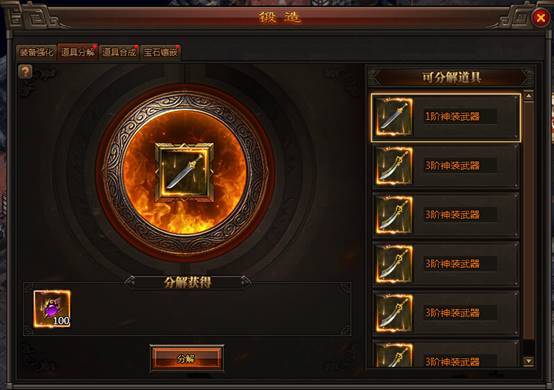Choose the first 3阶神装武器 blade icon
The image size is (554, 390).
point(394,166)
